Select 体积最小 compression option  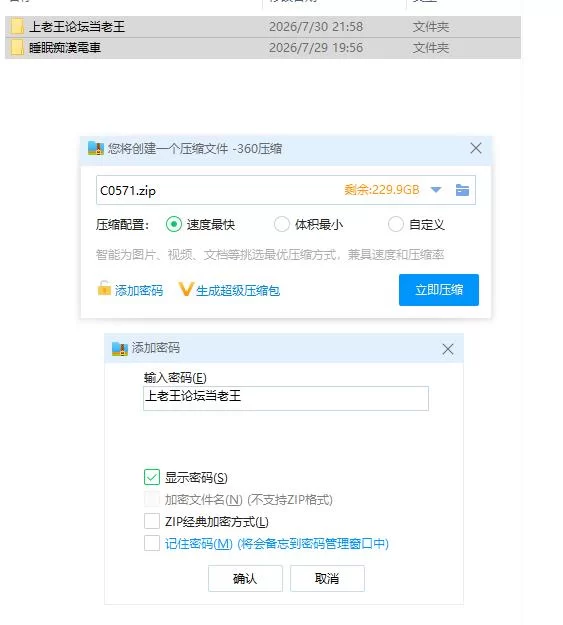[x=282, y=224]
